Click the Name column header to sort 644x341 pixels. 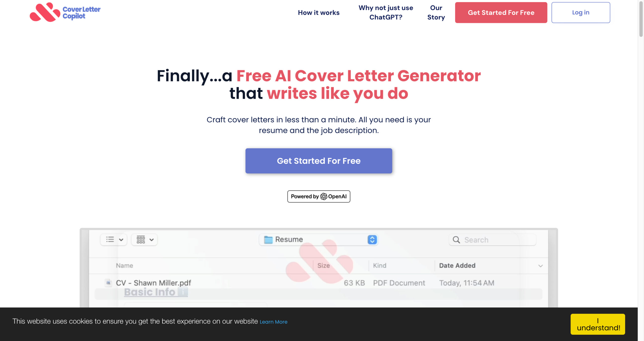(124, 265)
